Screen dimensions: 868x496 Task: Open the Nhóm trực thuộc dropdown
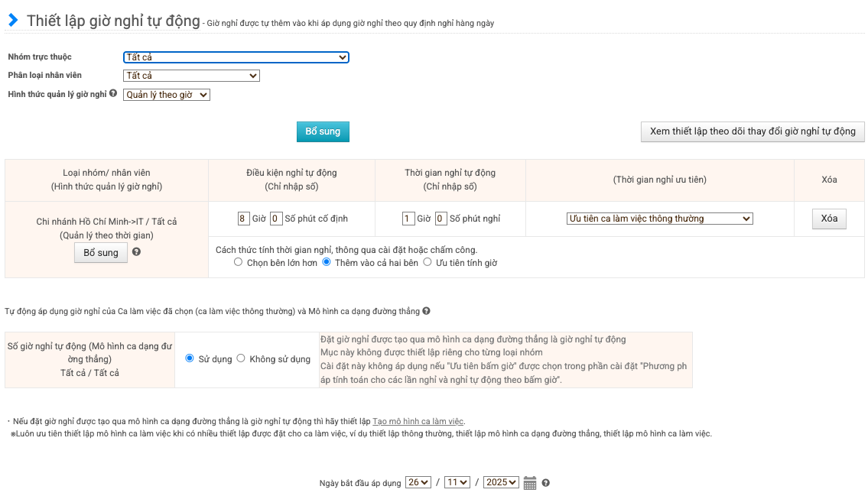236,57
